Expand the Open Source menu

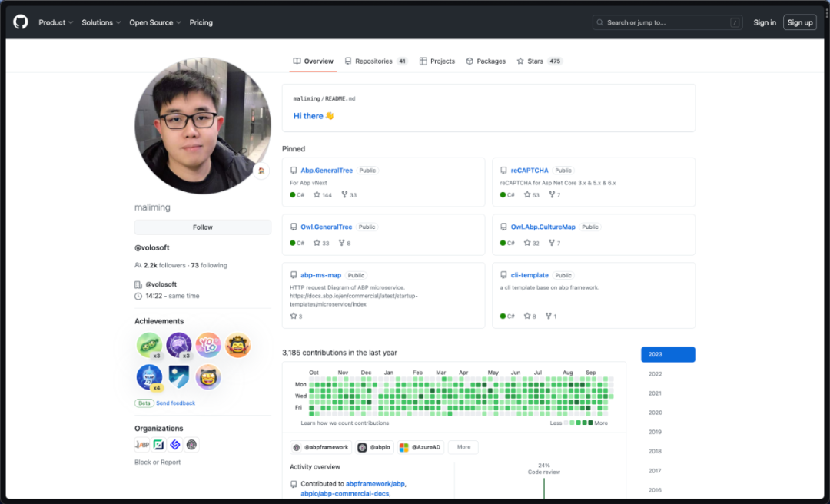(155, 23)
